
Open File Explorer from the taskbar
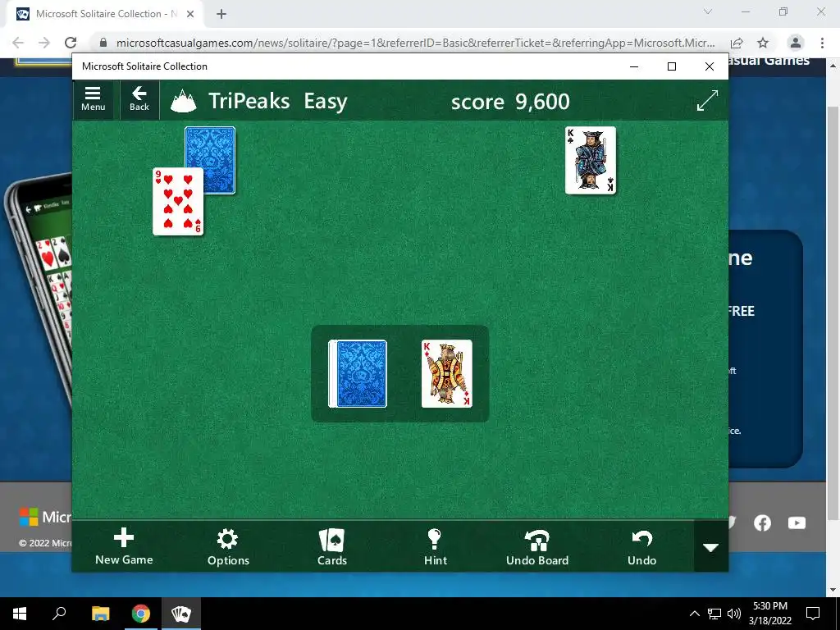(100, 614)
